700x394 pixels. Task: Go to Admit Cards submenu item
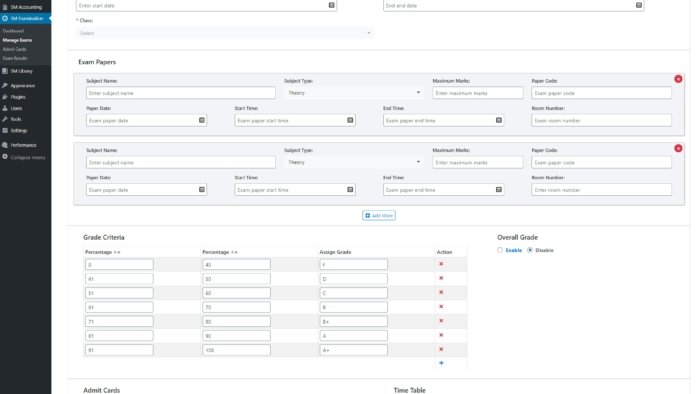pos(14,49)
